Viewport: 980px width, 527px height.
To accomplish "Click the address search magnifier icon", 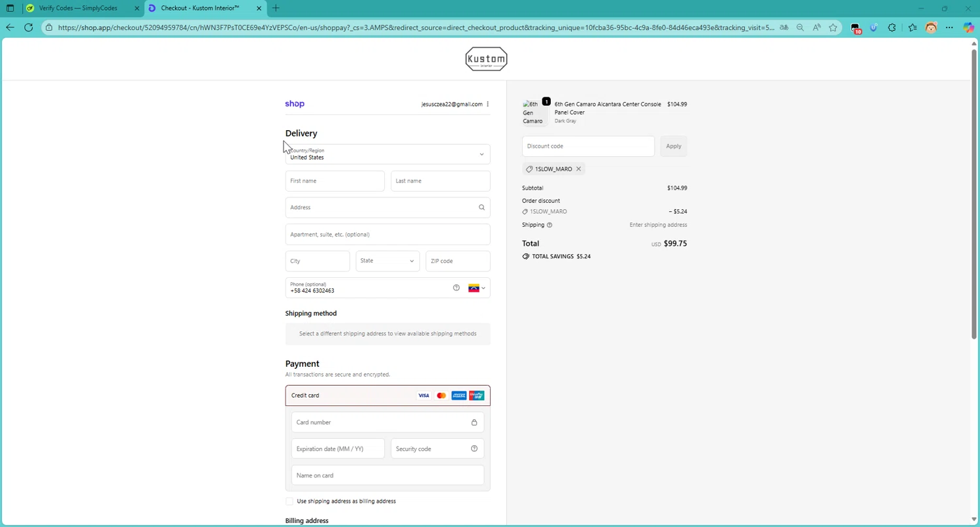I will (x=482, y=207).
